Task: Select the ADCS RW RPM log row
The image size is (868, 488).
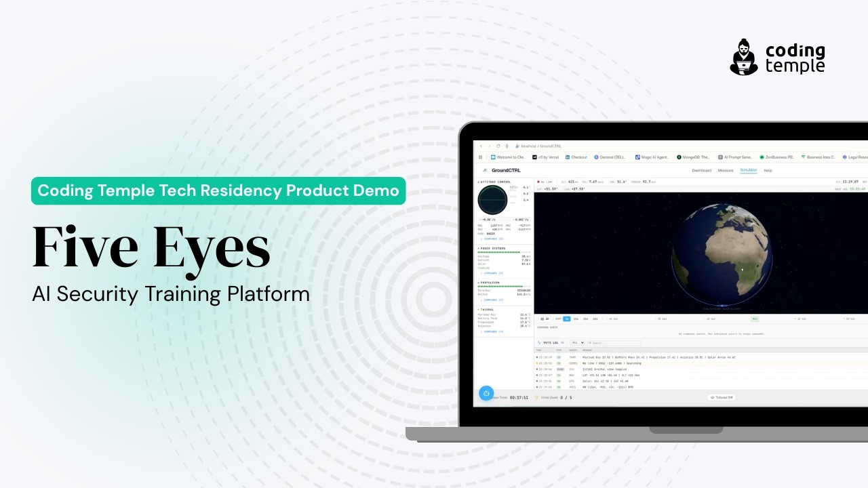Action: [701, 387]
